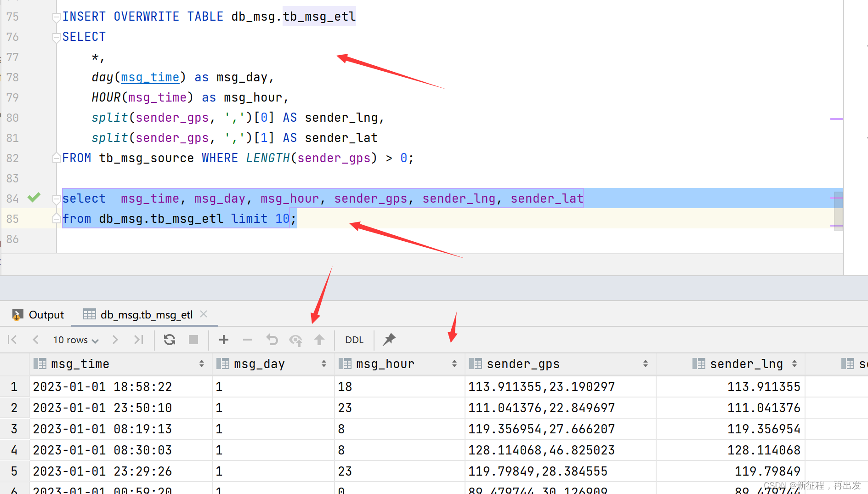The width and height of the screenshot is (868, 494).
Task: Select row number 1 in results
Action: click(14, 387)
